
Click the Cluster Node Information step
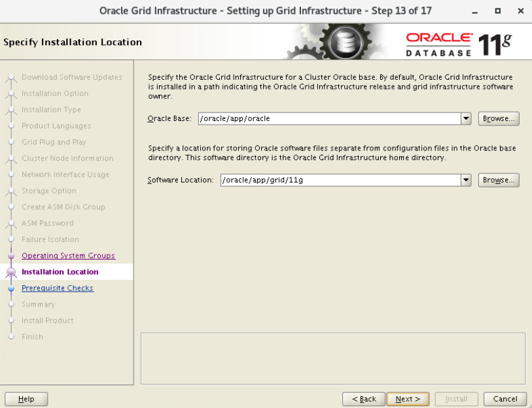pyautogui.click(x=67, y=158)
